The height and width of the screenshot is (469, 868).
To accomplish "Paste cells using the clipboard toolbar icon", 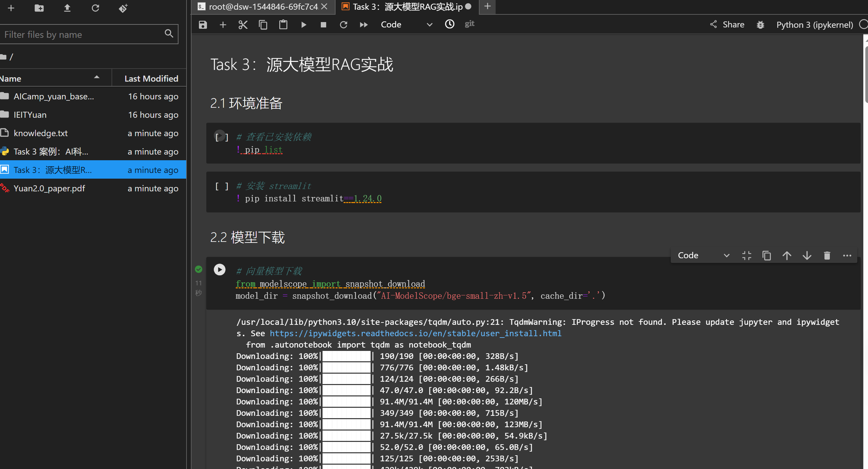I will [283, 24].
